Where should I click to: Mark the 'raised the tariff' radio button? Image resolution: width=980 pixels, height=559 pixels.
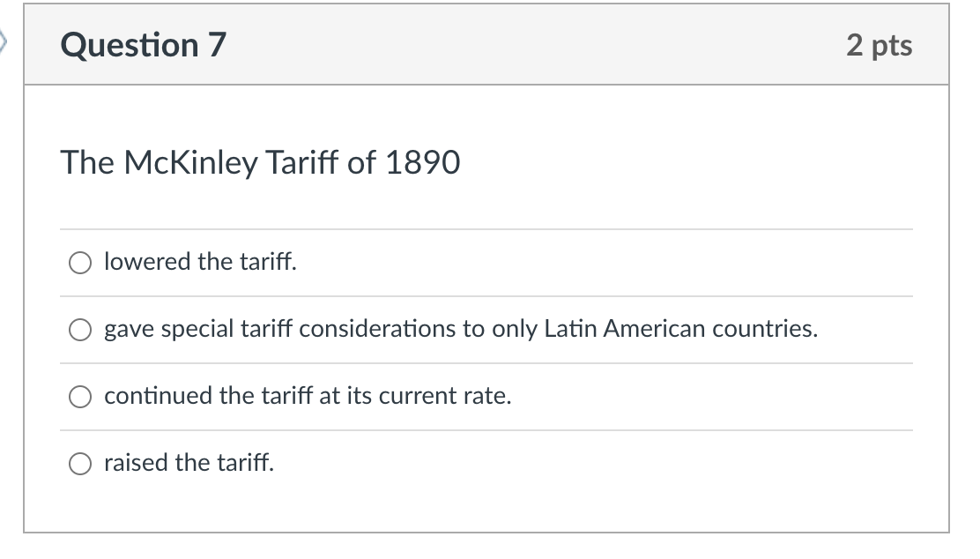coord(80,463)
